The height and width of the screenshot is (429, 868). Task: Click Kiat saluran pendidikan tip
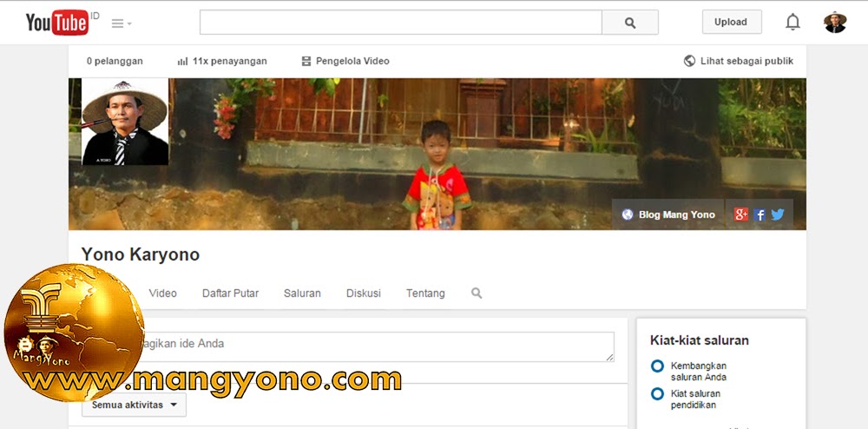click(695, 399)
